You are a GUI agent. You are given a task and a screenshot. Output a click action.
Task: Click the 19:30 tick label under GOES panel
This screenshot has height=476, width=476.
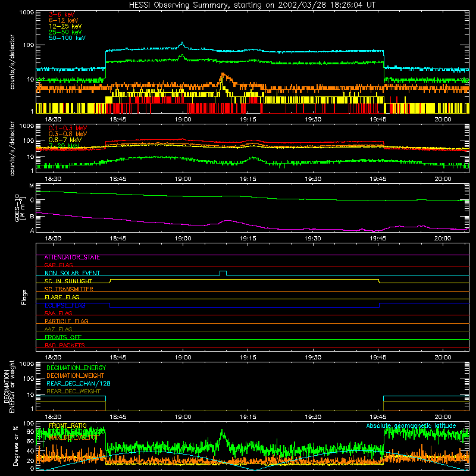coord(313,239)
